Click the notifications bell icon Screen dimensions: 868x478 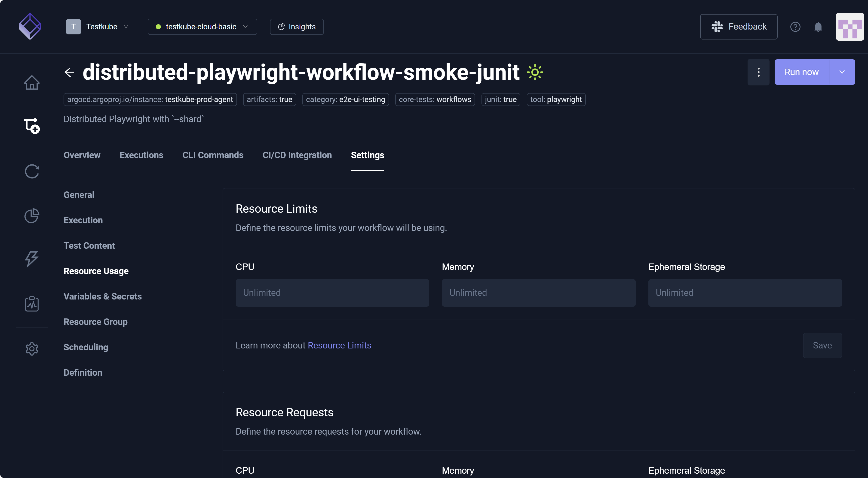[818, 27]
